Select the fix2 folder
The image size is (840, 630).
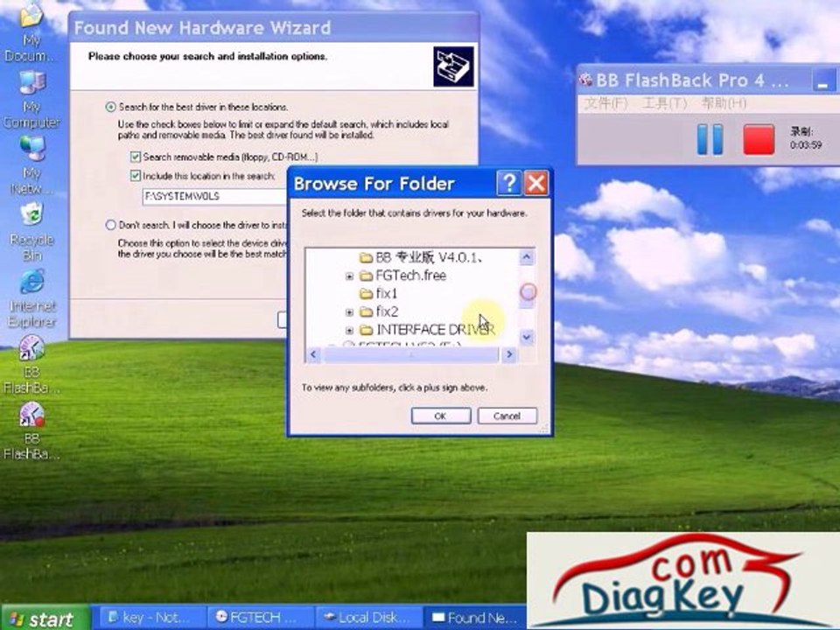click(x=379, y=311)
